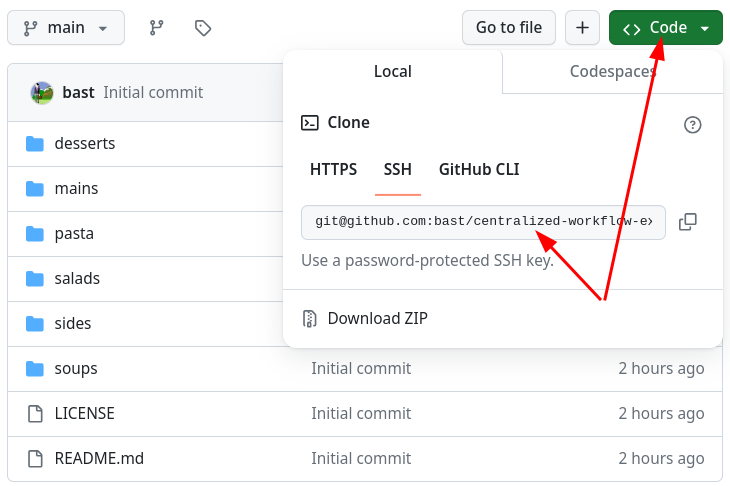Click the Download ZIP icon
This screenshot has height=486, width=730.
click(x=310, y=319)
